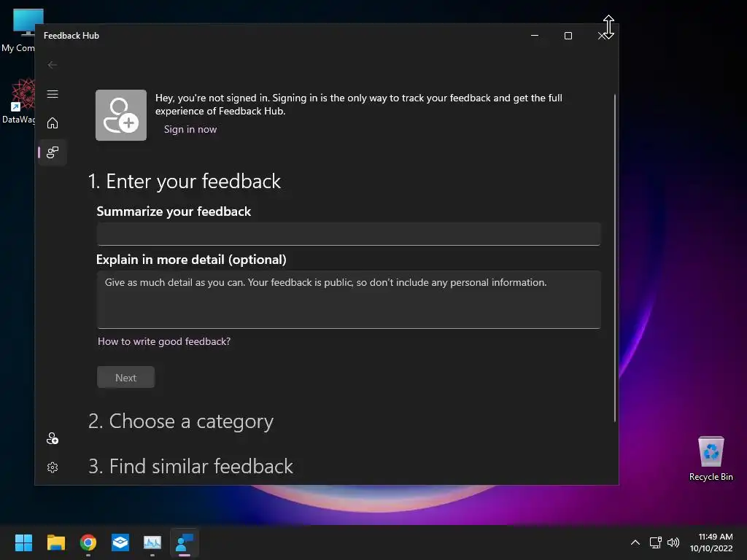This screenshot has height=560, width=747.
Task: Click the Feedback Hub vertical scrollbar
Action: 614,258
